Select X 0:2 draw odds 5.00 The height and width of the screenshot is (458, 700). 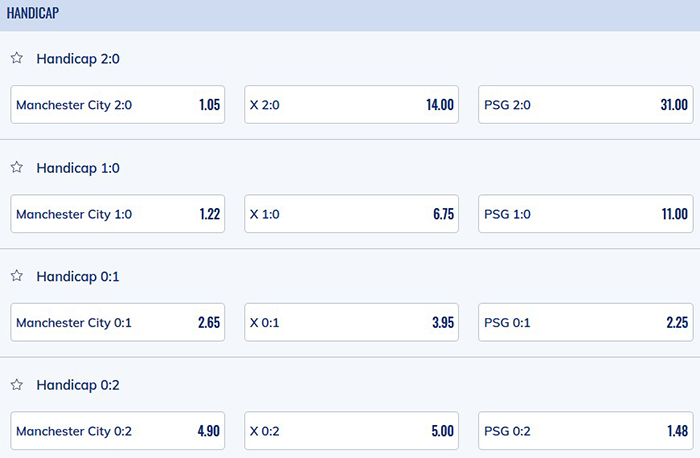(352, 431)
